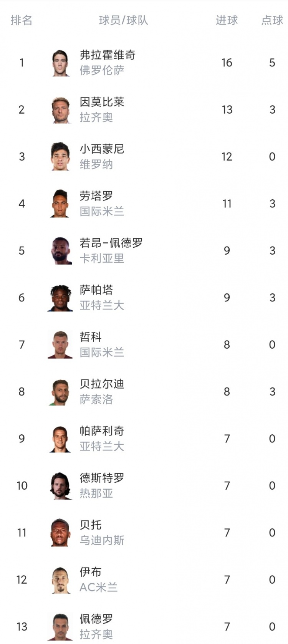Open player name 帕萨利奇
Screen dimensions: 288x644
point(102,431)
